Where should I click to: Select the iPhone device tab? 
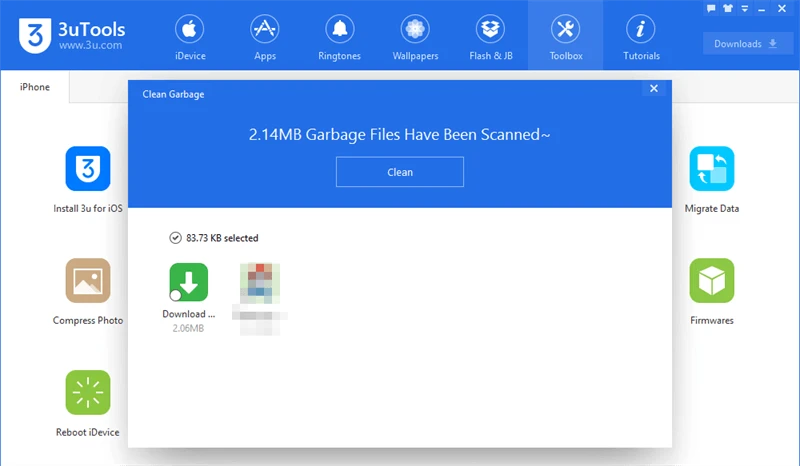(35, 87)
